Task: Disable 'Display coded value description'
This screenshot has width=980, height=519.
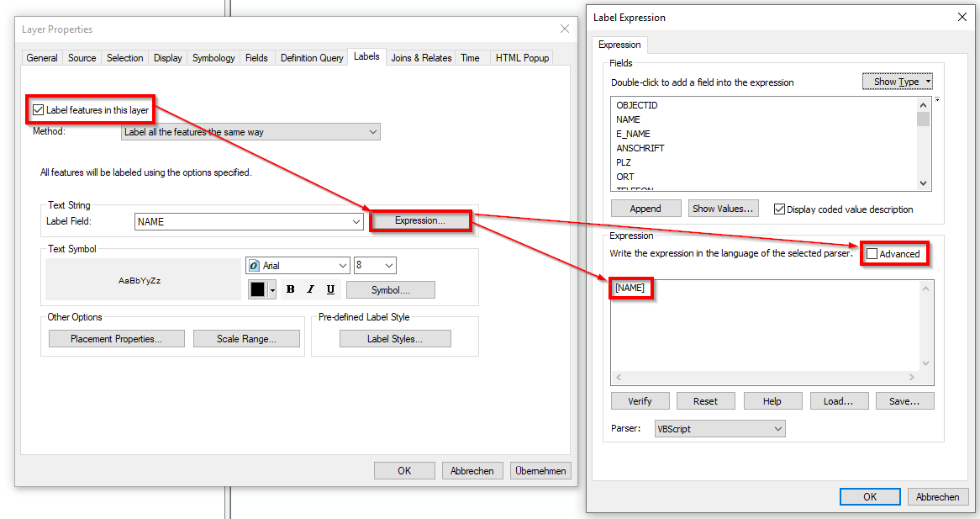Action: click(778, 209)
